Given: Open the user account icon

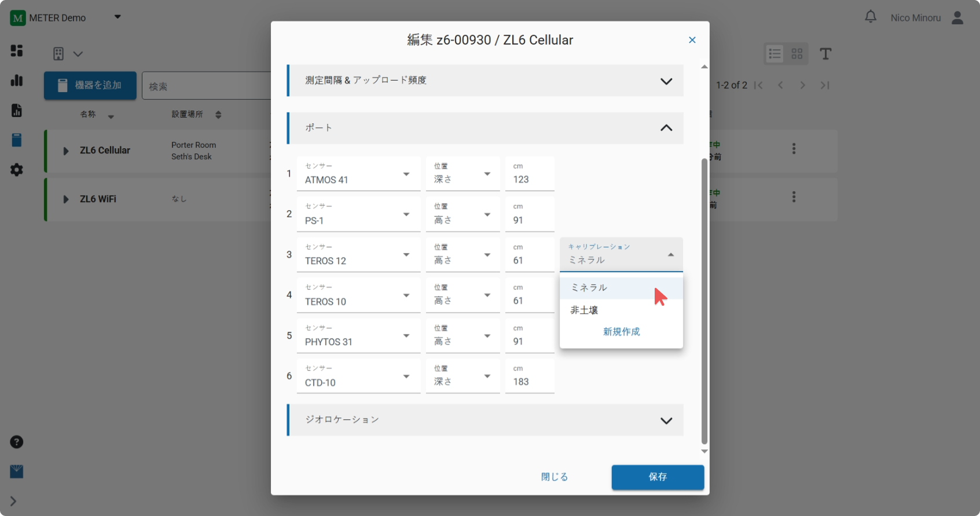Looking at the screenshot, I should point(957,18).
